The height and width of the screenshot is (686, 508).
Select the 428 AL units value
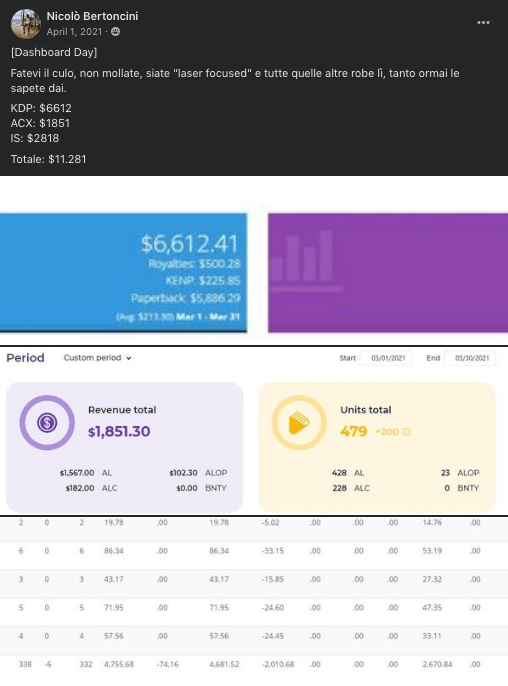tap(339, 473)
